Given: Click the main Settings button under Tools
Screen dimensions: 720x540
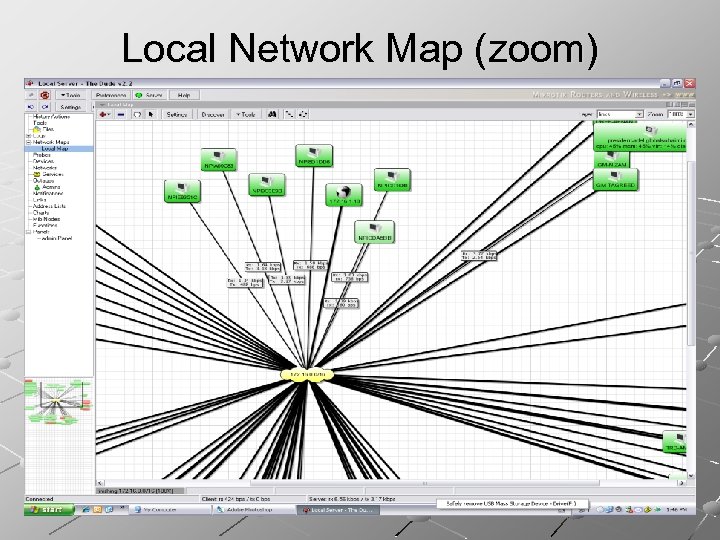Looking at the screenshot, I should coord(70,107).
